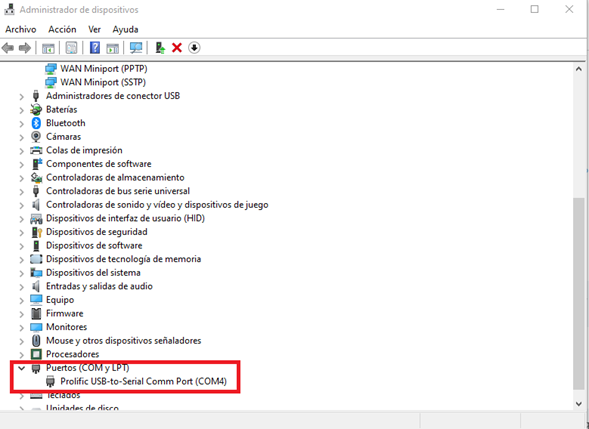This screenshot has height=429, width=589.
Task: Click the blue question mark help icon
Action: click(x=95, y=48)
